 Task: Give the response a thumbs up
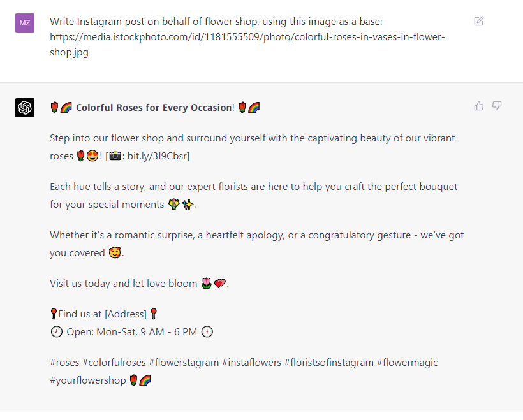click(x=478, y=106)
